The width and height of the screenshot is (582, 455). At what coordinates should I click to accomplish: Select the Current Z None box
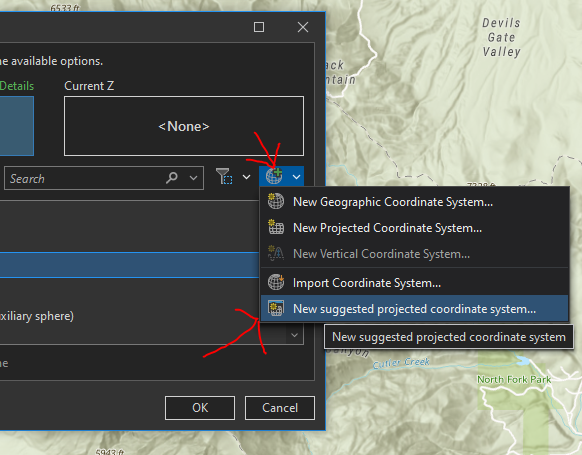tap(184, 126)
